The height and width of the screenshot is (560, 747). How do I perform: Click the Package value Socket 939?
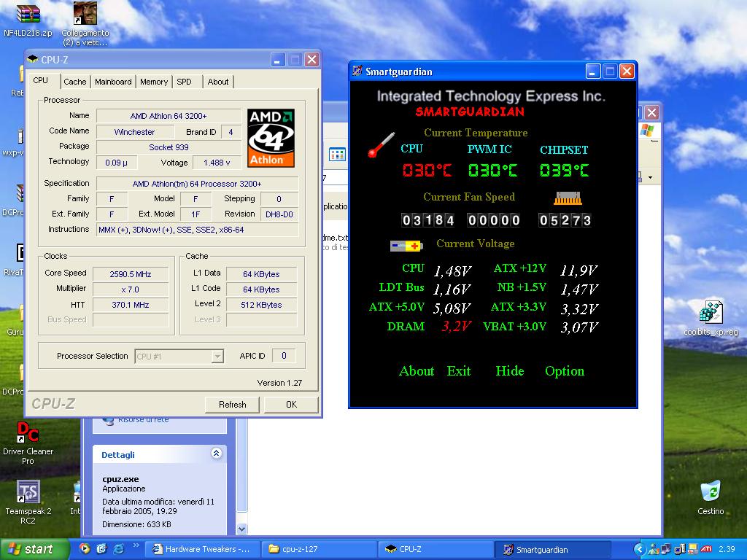point(169,147)
